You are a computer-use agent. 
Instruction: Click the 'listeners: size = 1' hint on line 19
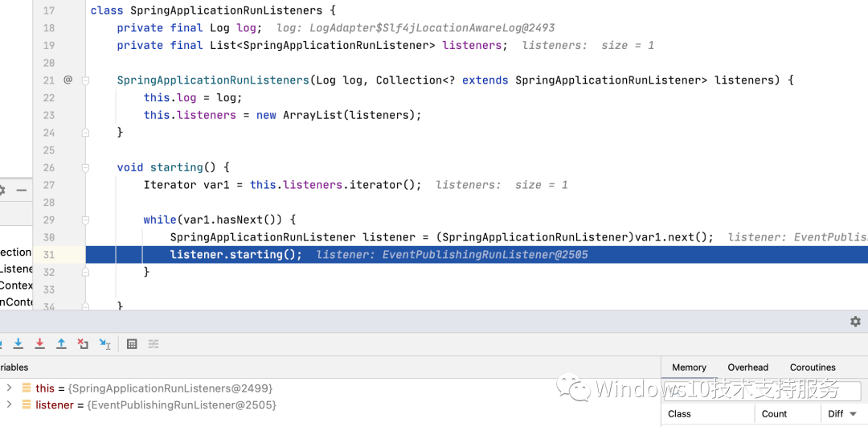click(x=588, y=45)
